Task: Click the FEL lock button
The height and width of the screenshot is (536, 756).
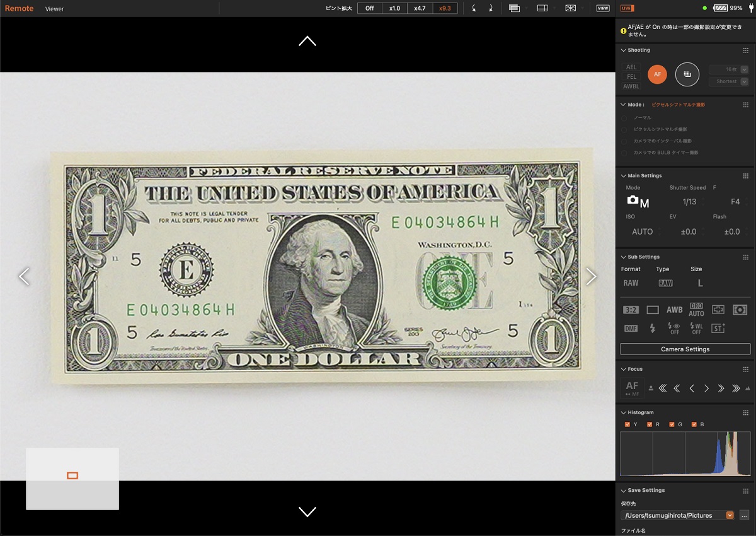Action: point(631,77)
